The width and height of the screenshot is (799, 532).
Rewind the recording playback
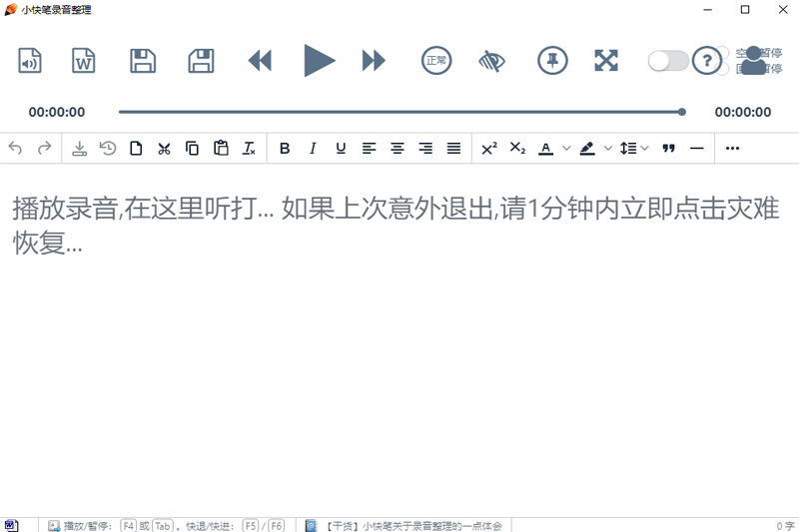pos(260,61)
